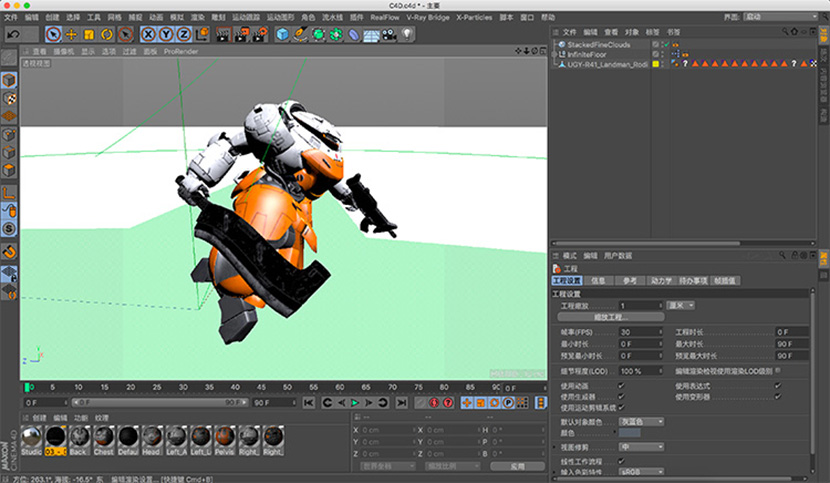Click the coordinate system icon

pos(202,35)
